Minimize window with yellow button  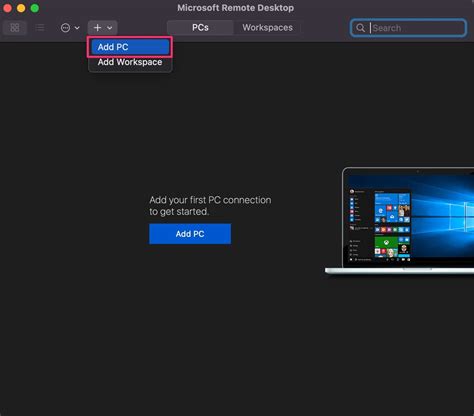(21, 8)
